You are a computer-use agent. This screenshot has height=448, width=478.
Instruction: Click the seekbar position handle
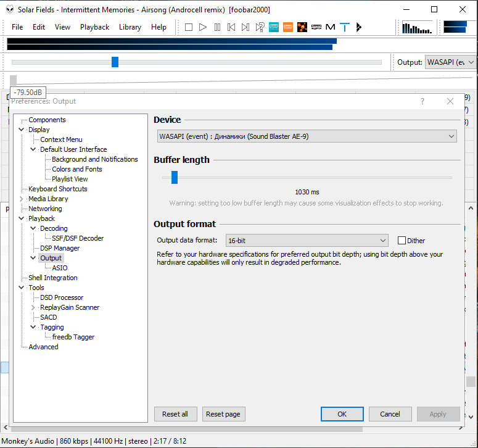coord(115,62)
